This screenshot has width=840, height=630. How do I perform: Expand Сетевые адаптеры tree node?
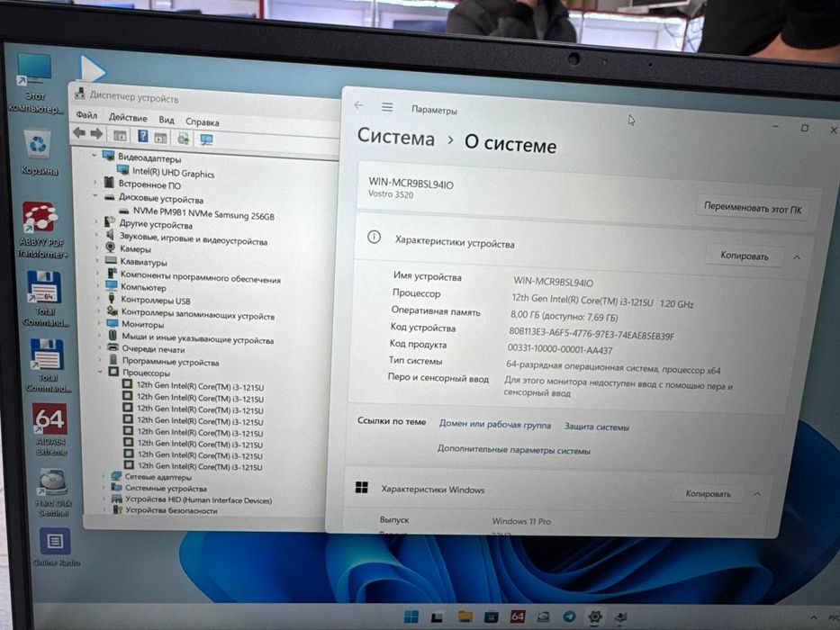pos(103,476)
